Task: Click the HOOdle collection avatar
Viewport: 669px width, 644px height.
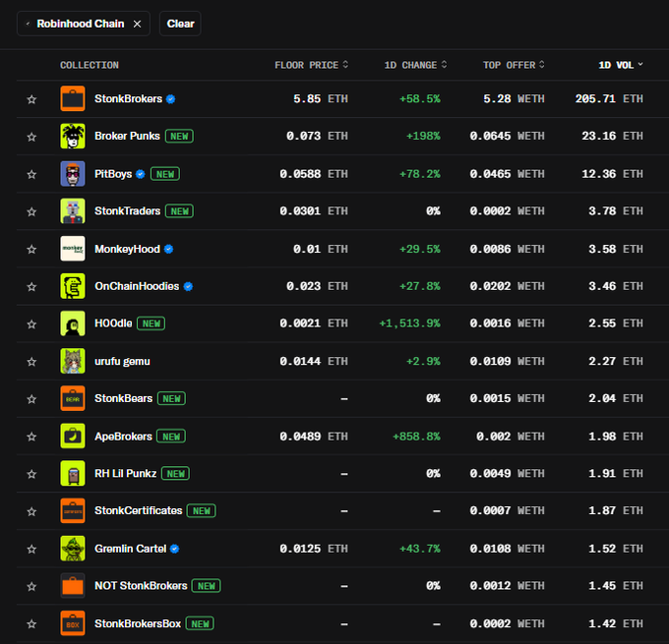Action: pyautogui.click(x=73, y=323)
